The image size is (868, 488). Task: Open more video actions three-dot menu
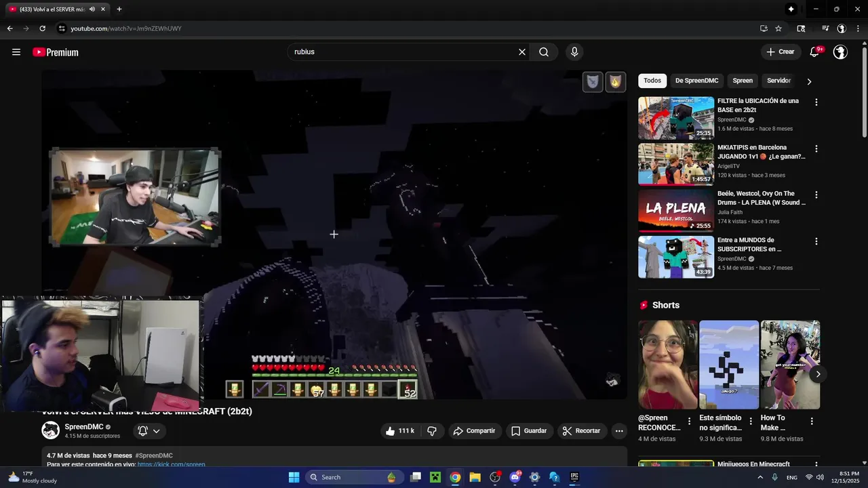point(618,431)
